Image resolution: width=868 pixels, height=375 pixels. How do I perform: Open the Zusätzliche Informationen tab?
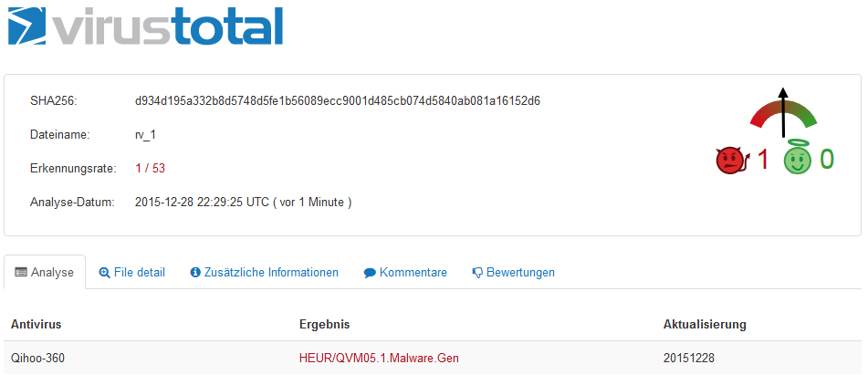(x=264, y=273)
